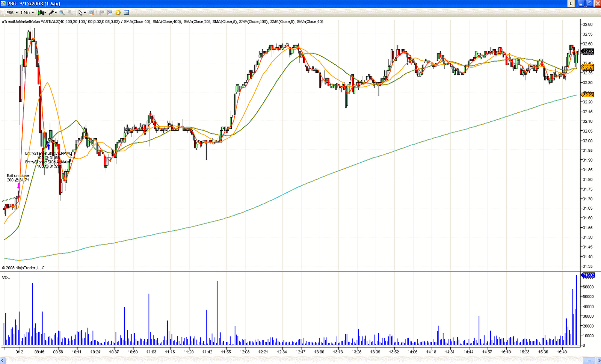Expand the chart style dropdown arrow
This screenshot has height=364, width=601.
[45, 12]
